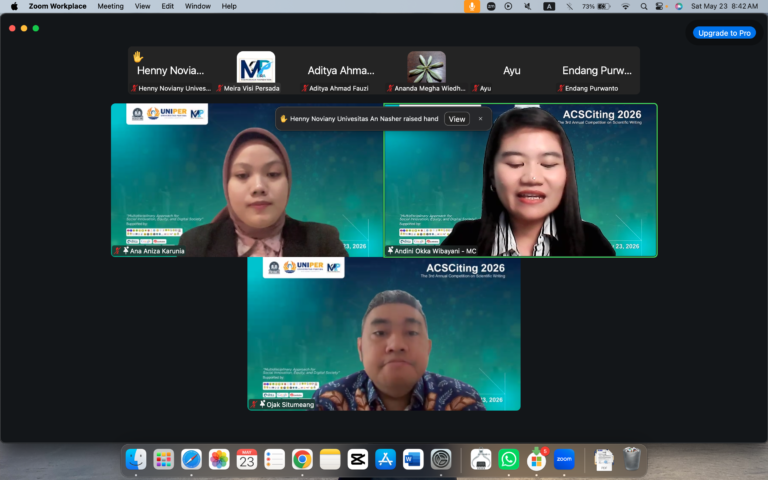Open Photos from the Dock

(219, 459)
